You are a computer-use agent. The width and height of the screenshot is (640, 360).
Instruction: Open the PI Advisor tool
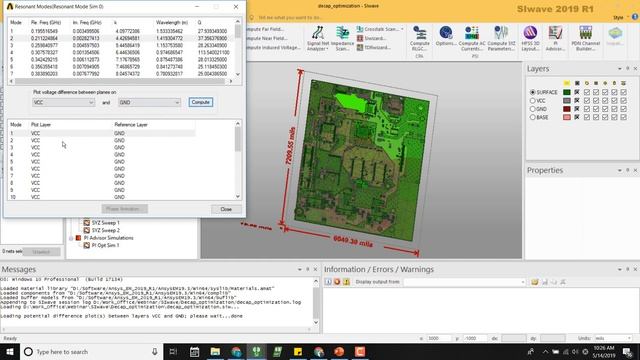[555, 38]
